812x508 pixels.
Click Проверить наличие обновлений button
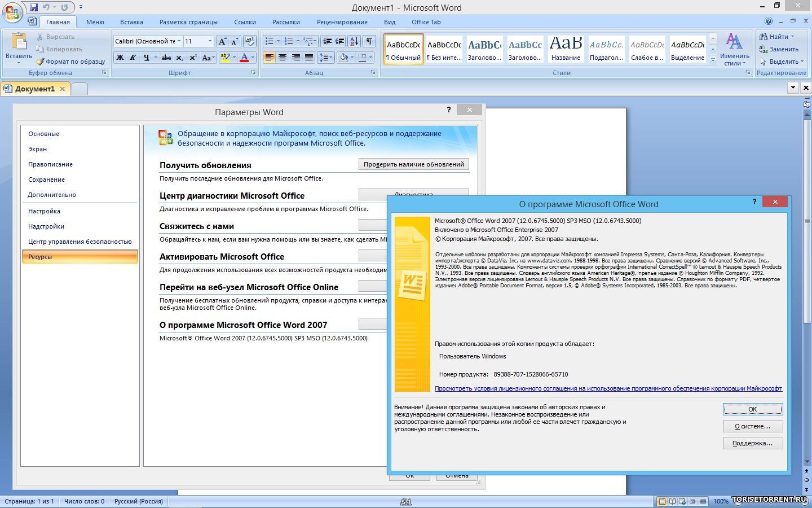[414, 164]
